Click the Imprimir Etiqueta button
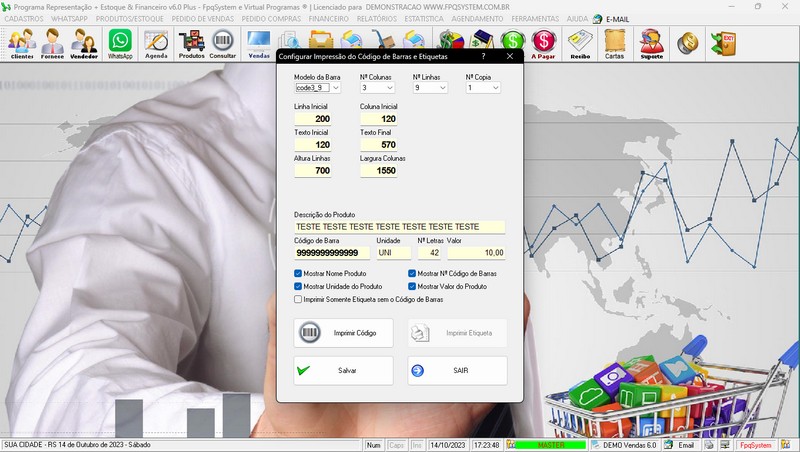 pos(457,333)
